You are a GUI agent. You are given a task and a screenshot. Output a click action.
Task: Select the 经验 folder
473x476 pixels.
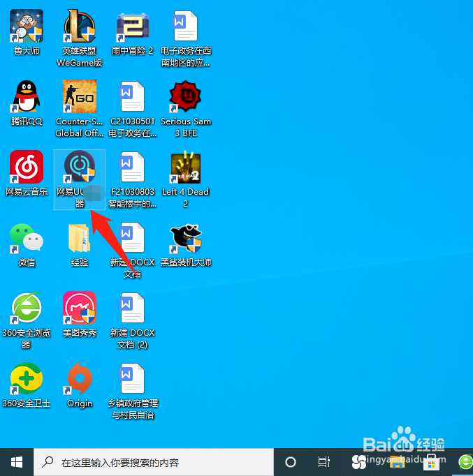[80, 238]
